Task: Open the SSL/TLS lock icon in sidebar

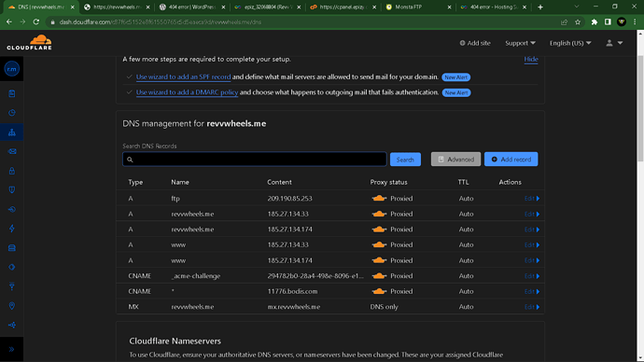Action: coord(12,171)
